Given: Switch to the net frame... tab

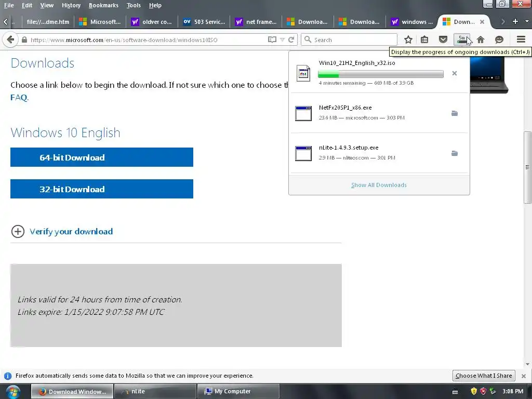Looking at the screenshot, I should tap(256, 22).
